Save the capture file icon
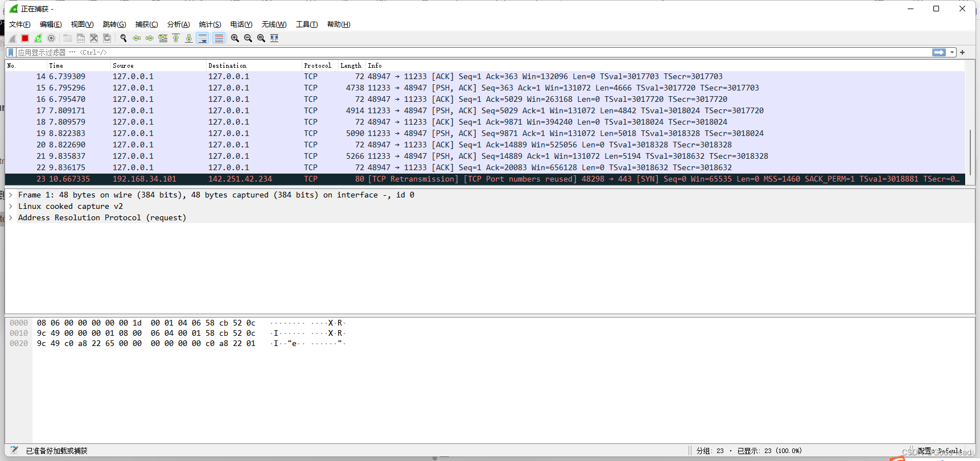The height and width of the screenshot is (461, 980). pos(81,38)
